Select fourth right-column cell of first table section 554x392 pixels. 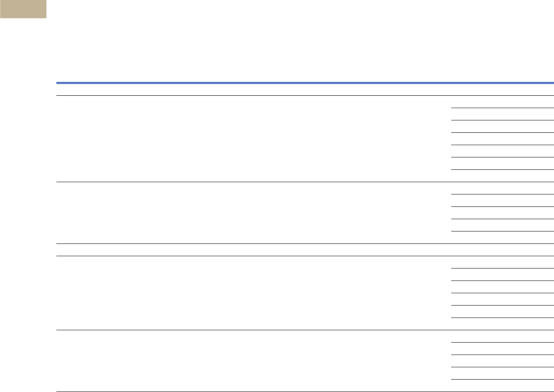pyautogui.click(x=503, y=139)
